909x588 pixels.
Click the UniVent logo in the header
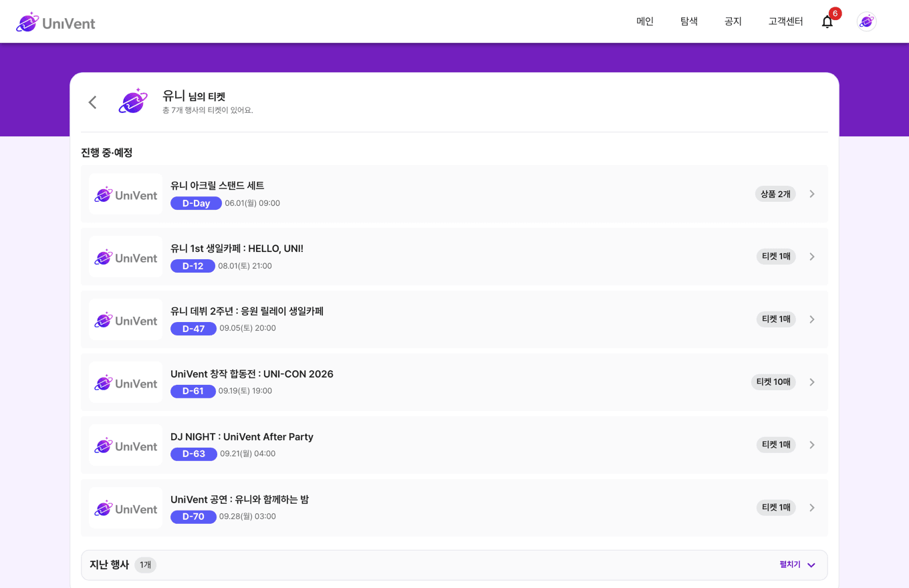(55, 22)
